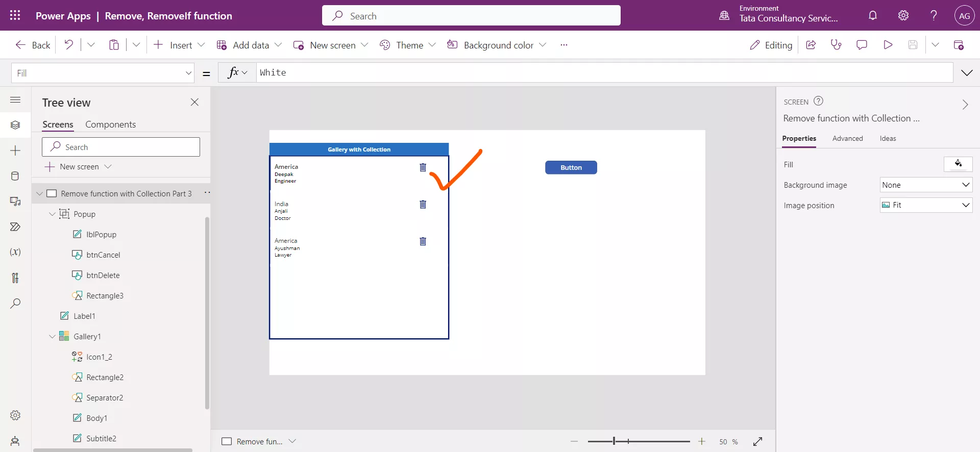Click the Back button
Screen dimensions: 980x452
click(33, 45)
